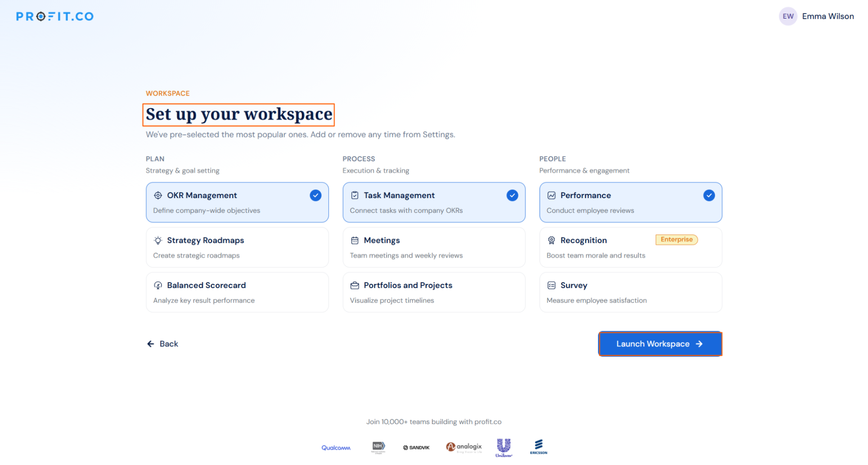Click Launch Workspace button

(660, 344)
